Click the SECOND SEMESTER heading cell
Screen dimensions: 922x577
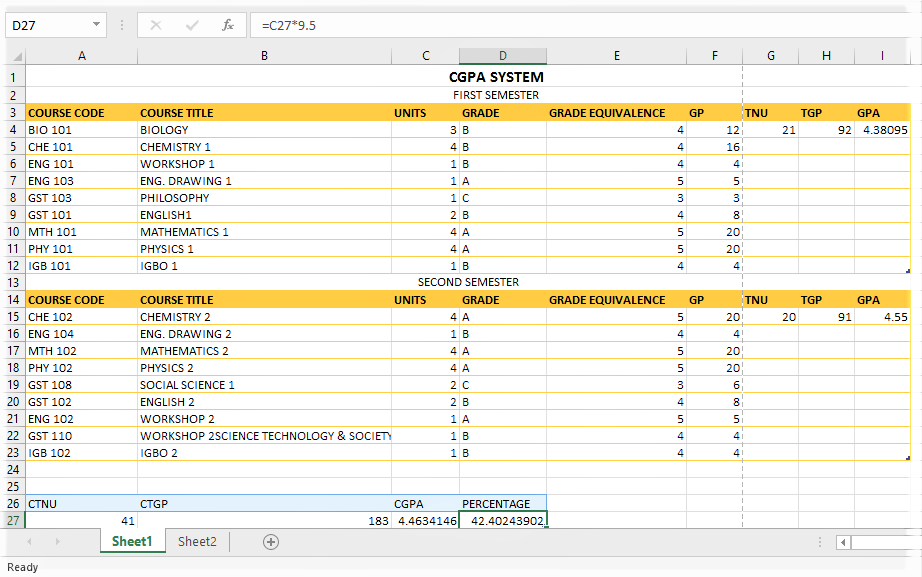pyautogui.click(x=468, y=282)
